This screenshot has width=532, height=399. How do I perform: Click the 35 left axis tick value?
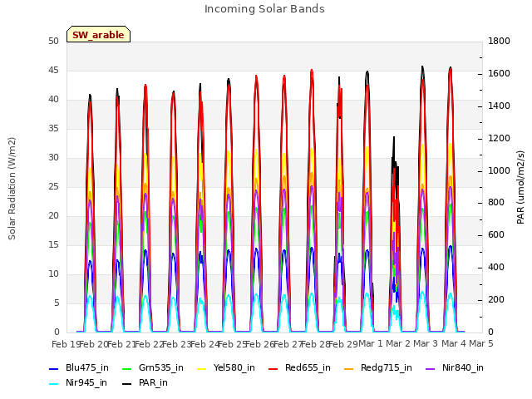tap(53, 129)
